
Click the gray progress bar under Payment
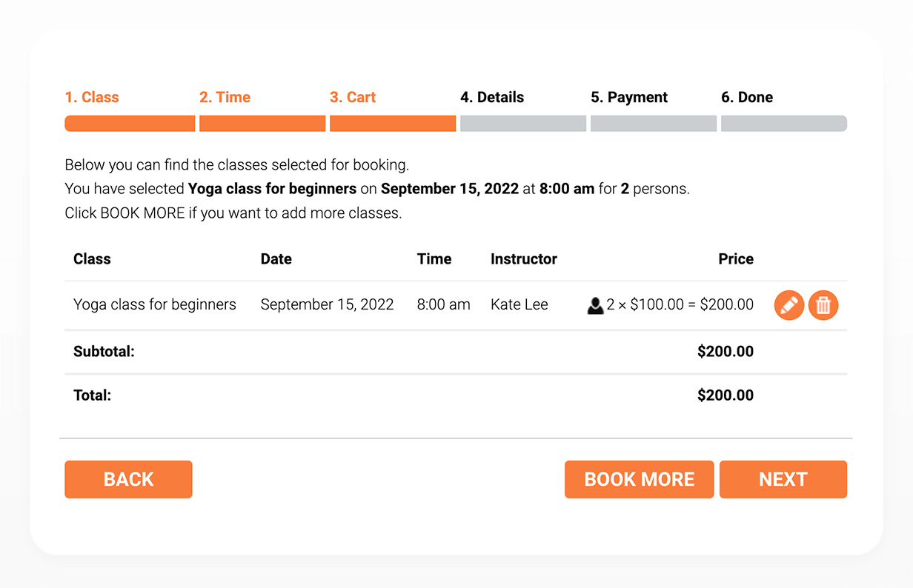coord(654,124)
